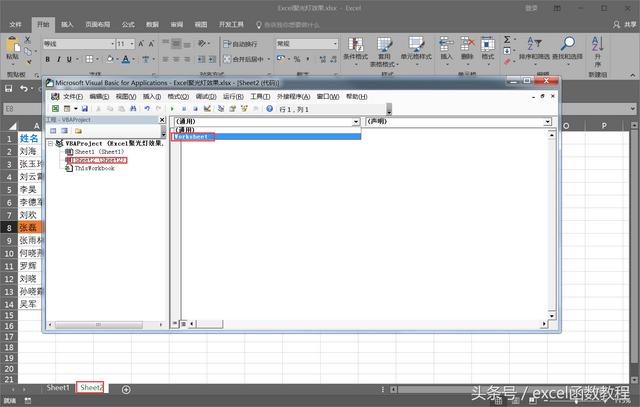The image size is (640, 407).
Task: Click the View Microsoft Excel icon in VBA toolbar
Action: (55, 109)
